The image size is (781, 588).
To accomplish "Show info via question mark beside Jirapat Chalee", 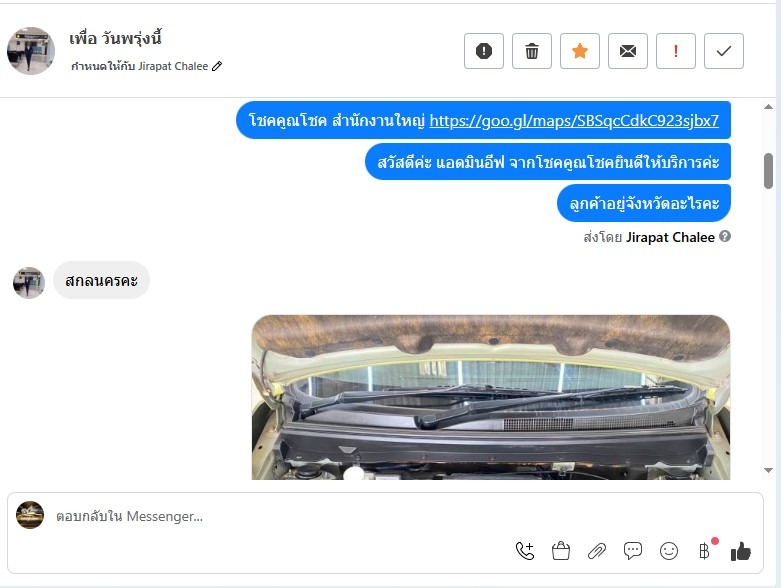I will (x=725, y=236).
